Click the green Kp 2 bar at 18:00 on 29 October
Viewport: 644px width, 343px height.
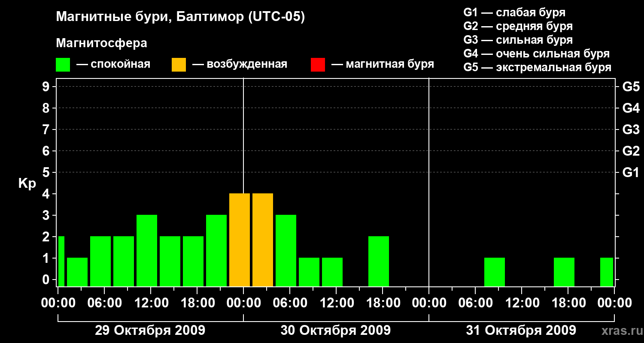(x=193, y=262)
